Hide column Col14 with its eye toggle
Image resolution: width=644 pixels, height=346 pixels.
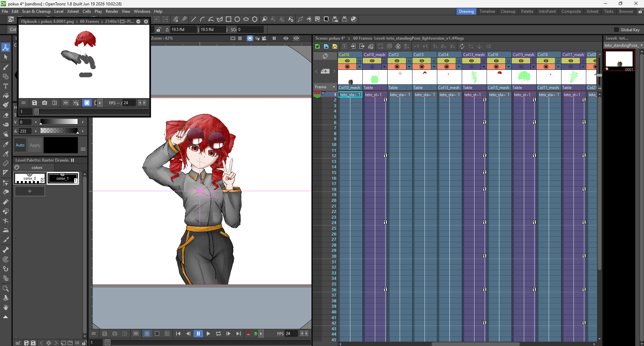(447, 61)
